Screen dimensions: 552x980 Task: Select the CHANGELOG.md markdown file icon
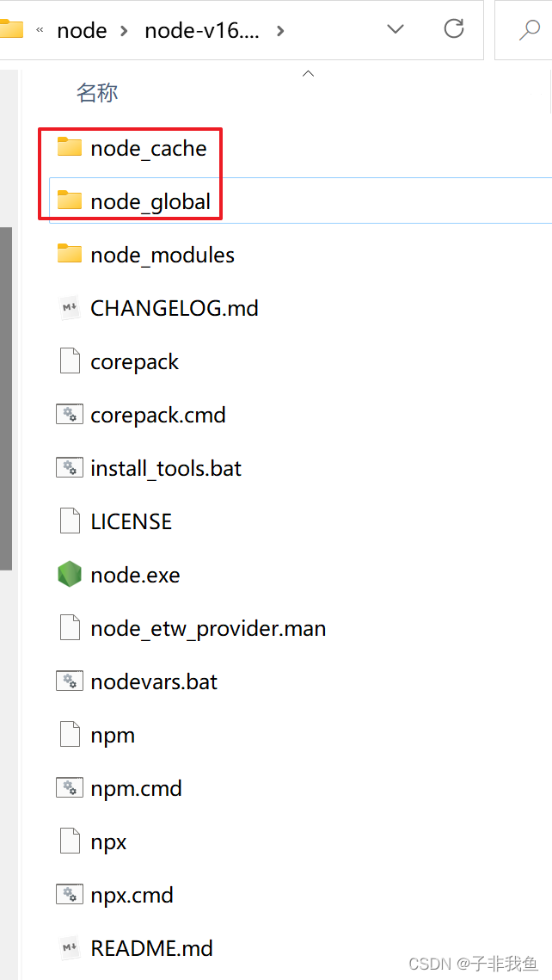pyautogui.click(x=70, y=308)
